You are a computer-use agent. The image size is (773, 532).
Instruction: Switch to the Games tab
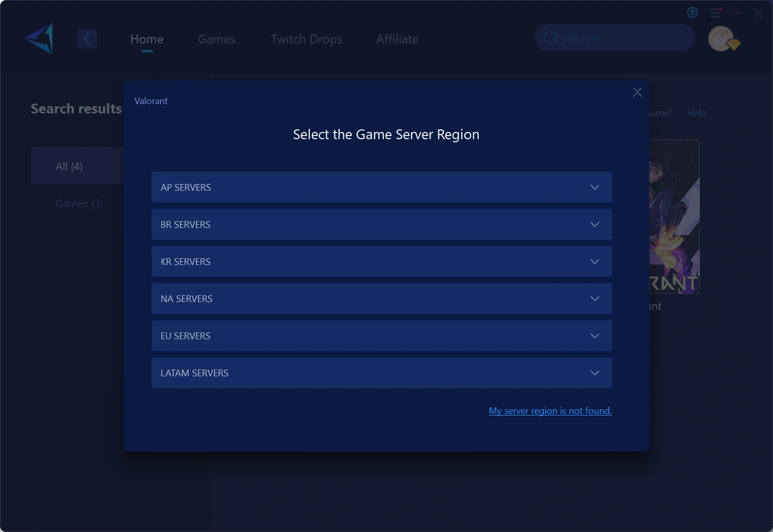tap(216, 39)
